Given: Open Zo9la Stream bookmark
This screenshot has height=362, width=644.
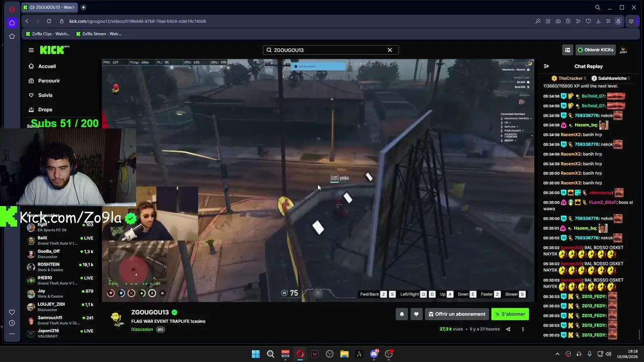Looking at the screenshot, I should tap(99, 34).
